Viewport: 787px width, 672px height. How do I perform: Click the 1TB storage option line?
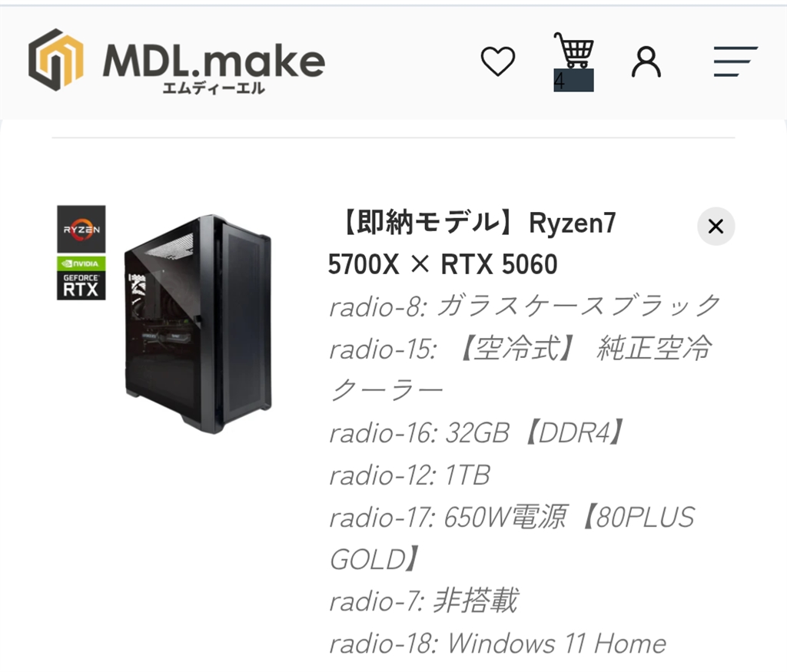pyautogui.click(x=410, y=475)
